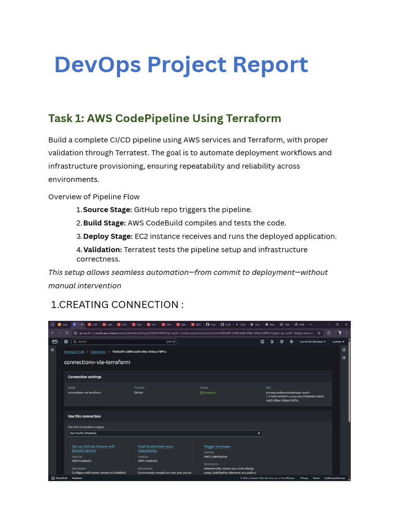Click CloudShell in the console footer
The height and width of the screenshot is (532, 399).
(59, 478)
